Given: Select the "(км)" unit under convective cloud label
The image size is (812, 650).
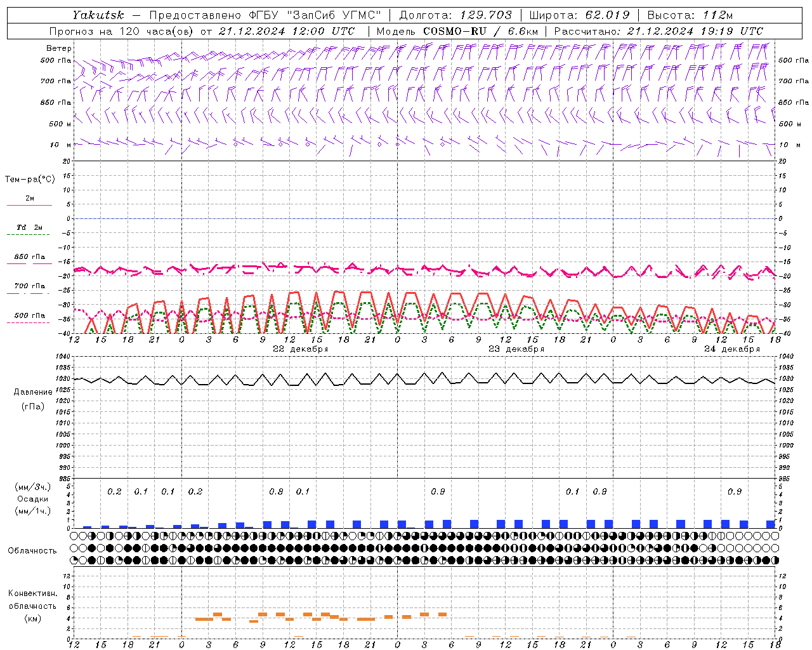Looking at the screenshot, I should tap(33, 618).
